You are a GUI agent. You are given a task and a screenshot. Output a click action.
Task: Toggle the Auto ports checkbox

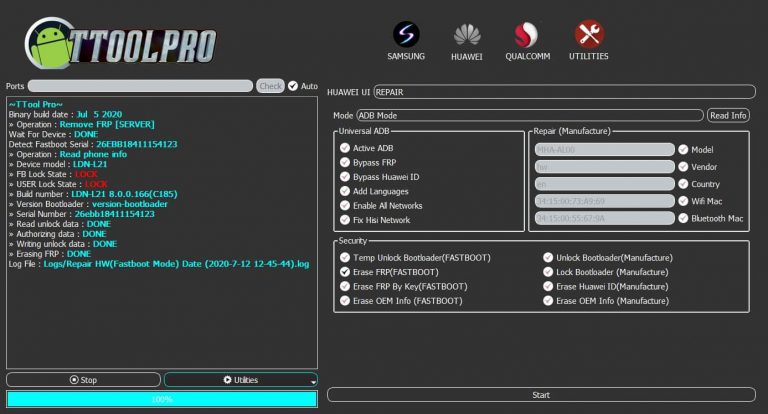pyautogui.click(x=293, y=86)
